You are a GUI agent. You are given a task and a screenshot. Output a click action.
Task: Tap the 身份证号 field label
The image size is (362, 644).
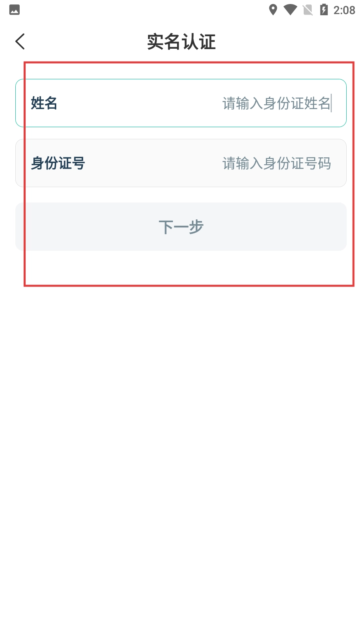pos(58,163)
